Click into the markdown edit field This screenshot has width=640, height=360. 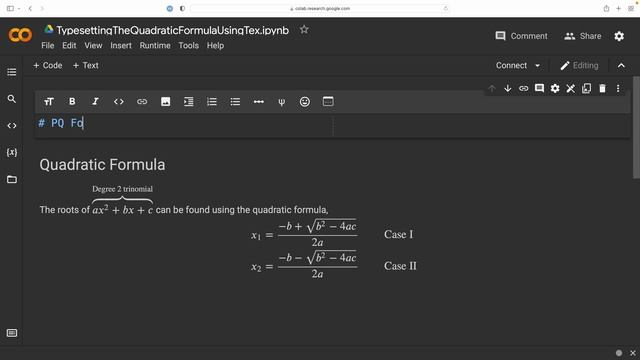tap(185, 123)
